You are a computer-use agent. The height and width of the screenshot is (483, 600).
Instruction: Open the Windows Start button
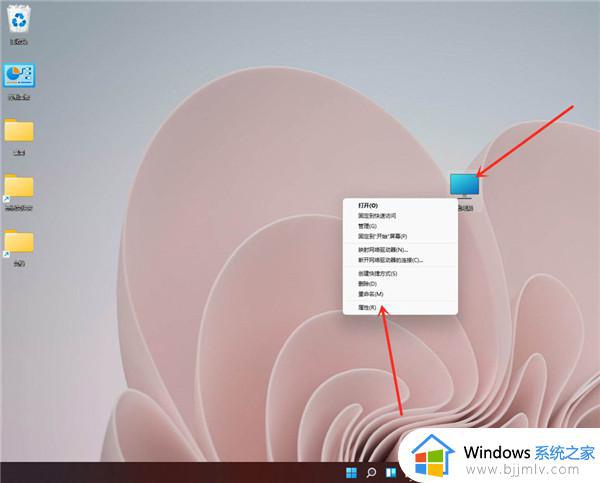tap(351, 473)
